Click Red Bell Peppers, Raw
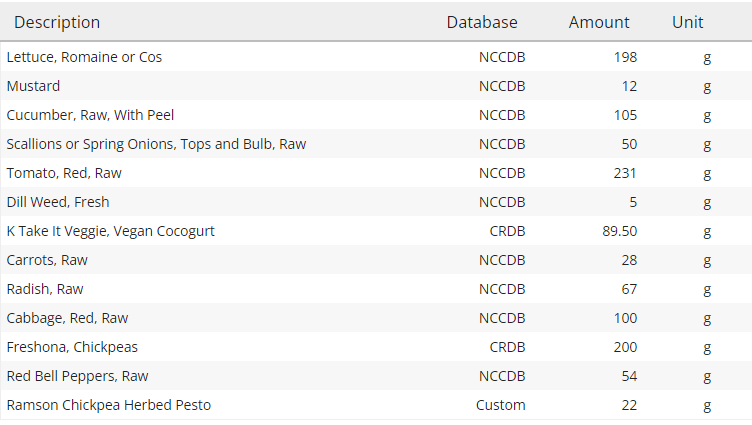The image size is (752, 425). coord(77,376)
